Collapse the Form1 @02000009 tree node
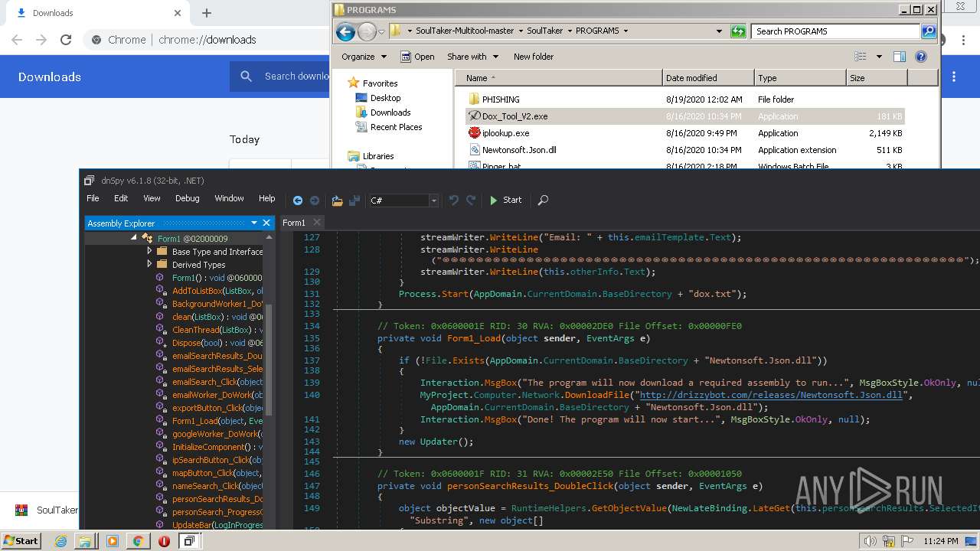Viewport: 980px width, 551px height. tap(133, 238)
